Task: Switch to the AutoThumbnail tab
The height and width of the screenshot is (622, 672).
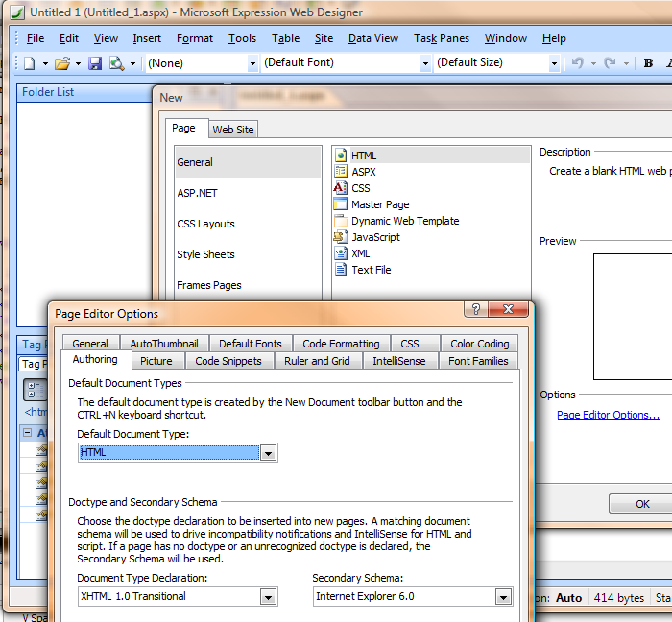Action: coord(164,344)
